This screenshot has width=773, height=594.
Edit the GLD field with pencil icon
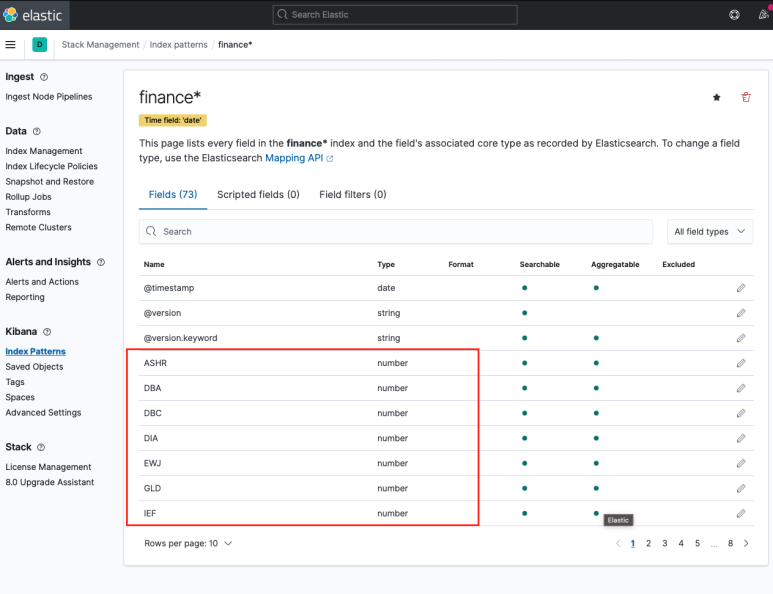tap(741, 489)
